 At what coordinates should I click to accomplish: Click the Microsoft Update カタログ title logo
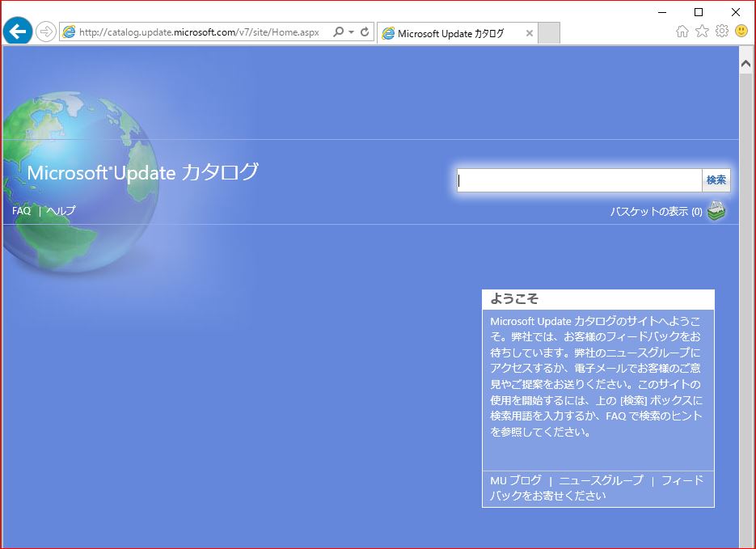(x=143, y=172)
